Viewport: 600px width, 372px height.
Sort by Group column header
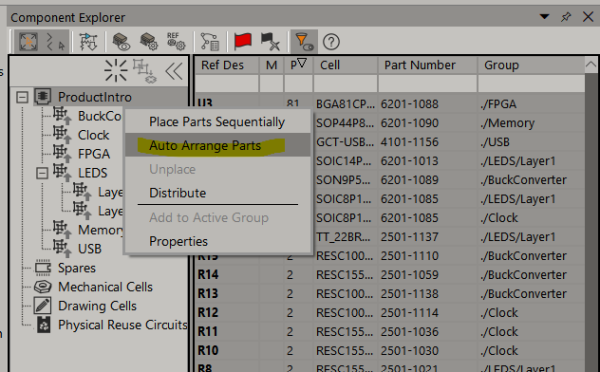click(532, 65)
